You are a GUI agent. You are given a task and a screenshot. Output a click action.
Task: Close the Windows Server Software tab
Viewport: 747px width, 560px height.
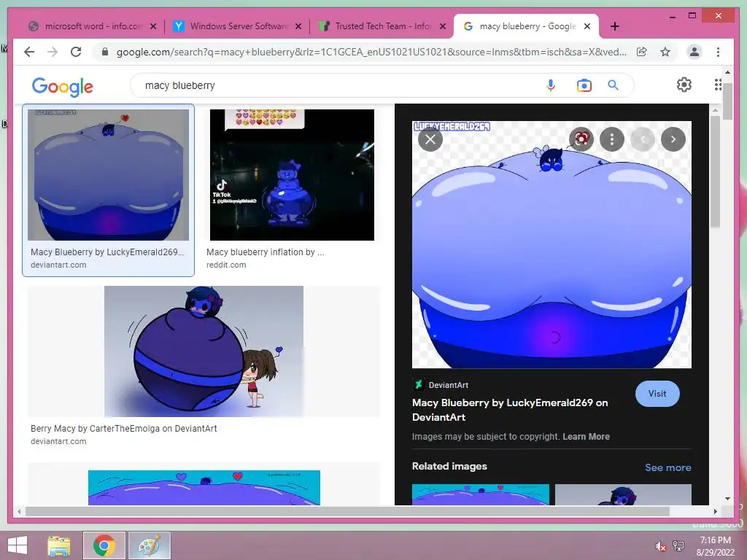point(298,27)
